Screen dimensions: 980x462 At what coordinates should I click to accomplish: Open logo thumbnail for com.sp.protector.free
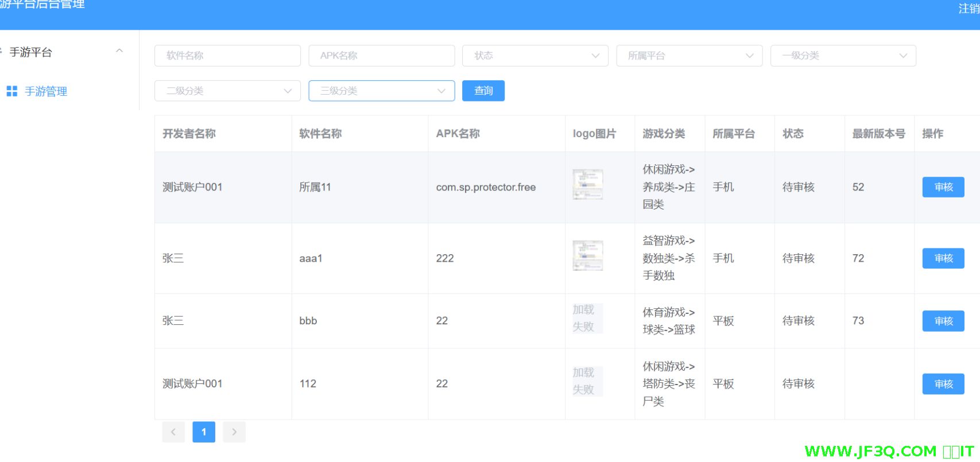587,184
